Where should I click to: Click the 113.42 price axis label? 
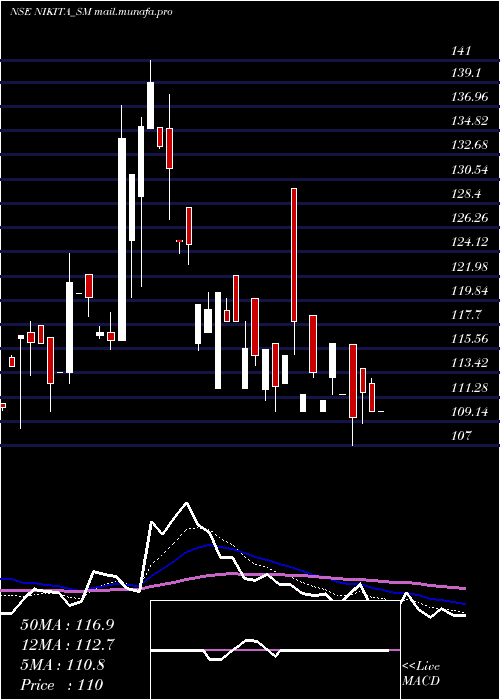tap(470, 363)
